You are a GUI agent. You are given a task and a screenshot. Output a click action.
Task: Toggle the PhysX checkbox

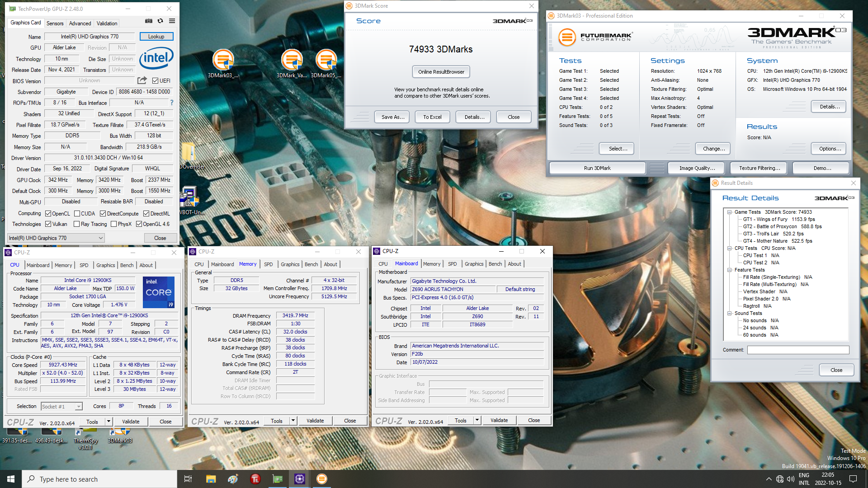click(x=113, y=224)
